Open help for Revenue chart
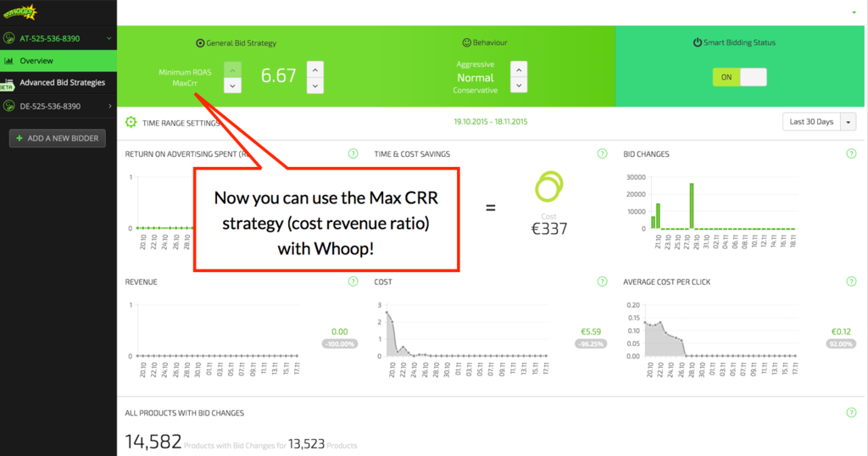Image resolution: width=868 pixels, height=456 pixels. [353, 281]
